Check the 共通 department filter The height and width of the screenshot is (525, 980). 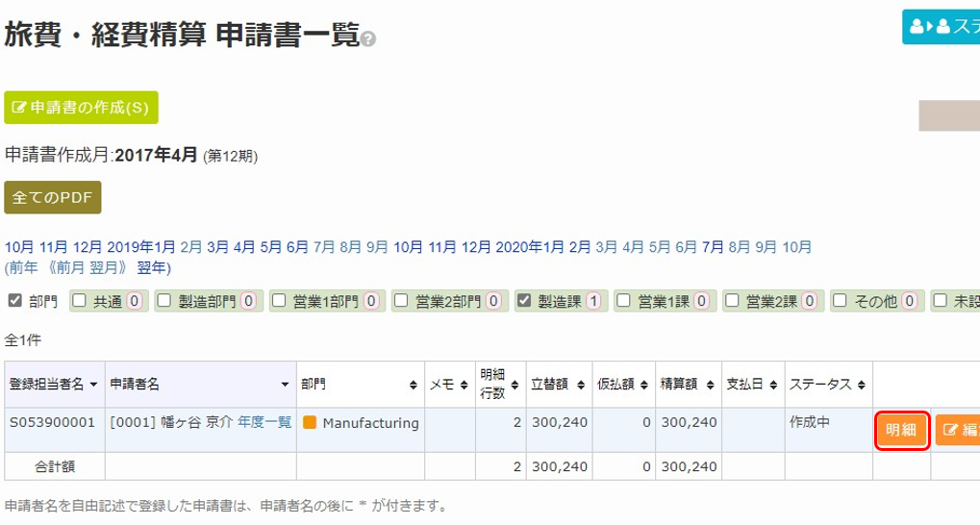[x=79, y=301]
